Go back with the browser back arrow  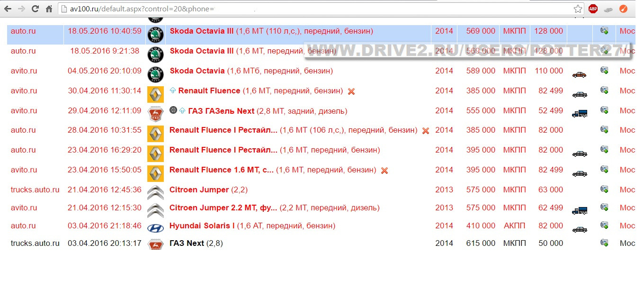pyautogui.click(x=8, y=9)
